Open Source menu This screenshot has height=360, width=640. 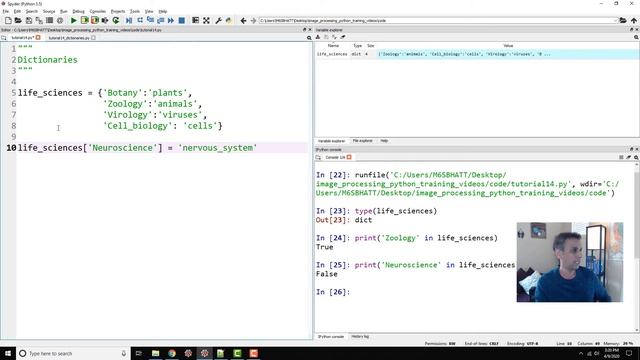click(49, 11)
